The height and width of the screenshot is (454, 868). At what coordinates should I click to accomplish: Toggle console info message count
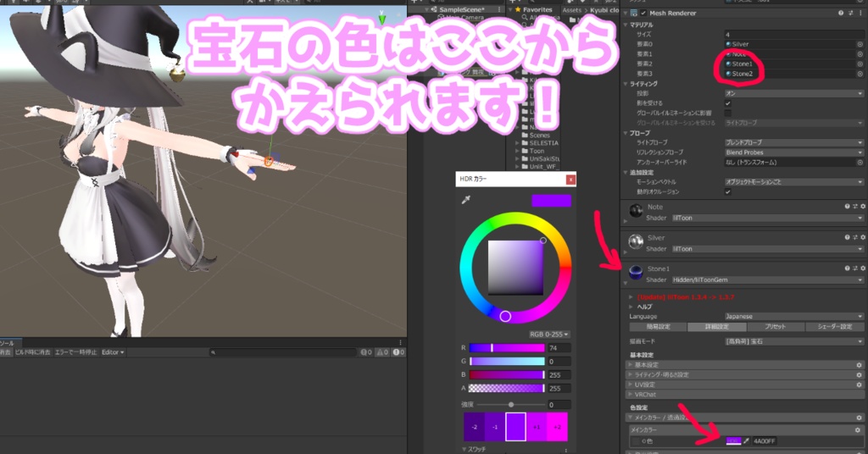pos(366,352)
